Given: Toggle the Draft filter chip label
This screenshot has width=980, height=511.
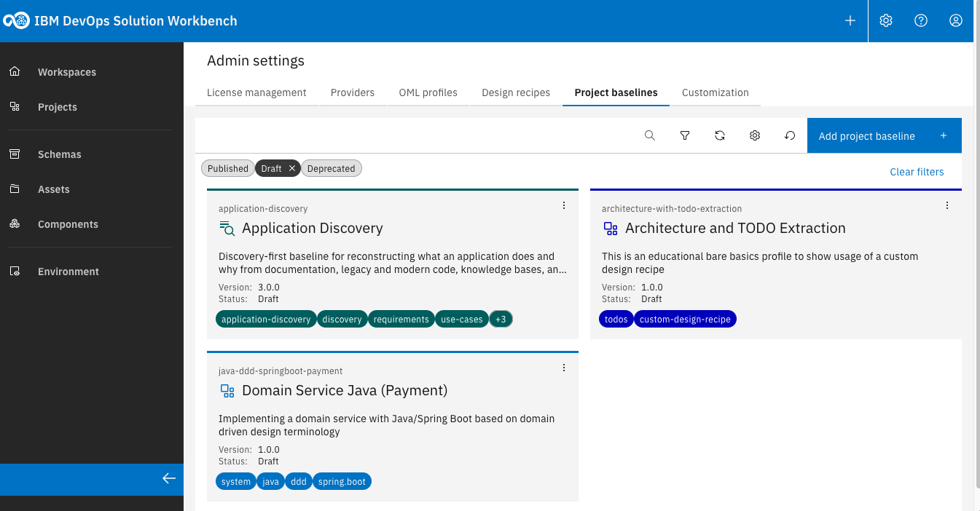Looking at the screenshot, I should pyautogui.click(x=271, y=169).
